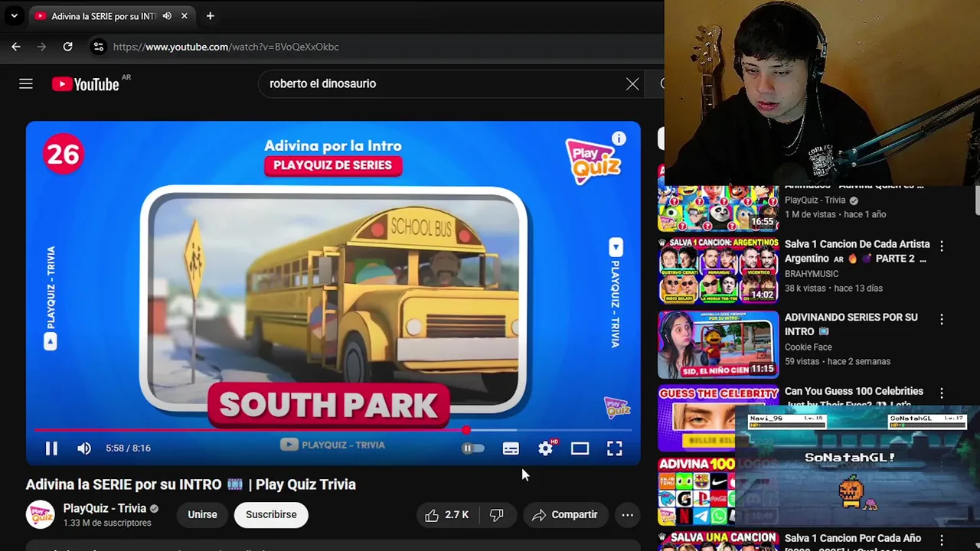Go to YouTube home via logo
Image resolution: width=980 pixels, height=551 pixels.
pos(85,84)
